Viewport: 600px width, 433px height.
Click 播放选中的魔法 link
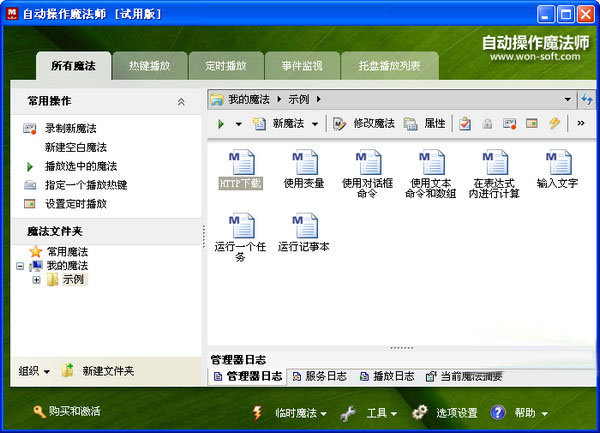coord(81,166)
